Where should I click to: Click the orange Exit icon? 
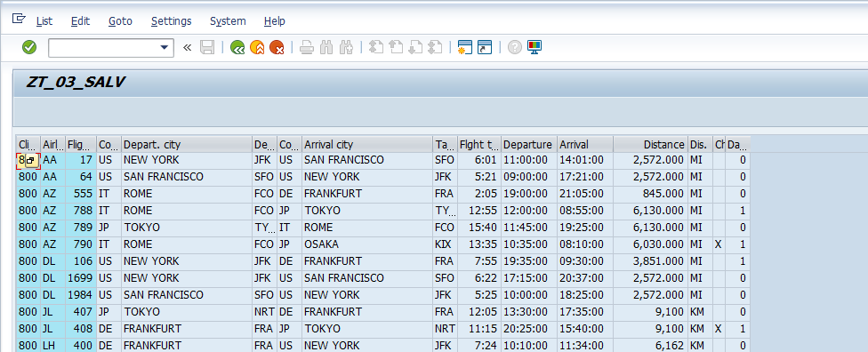pos(257,48)
